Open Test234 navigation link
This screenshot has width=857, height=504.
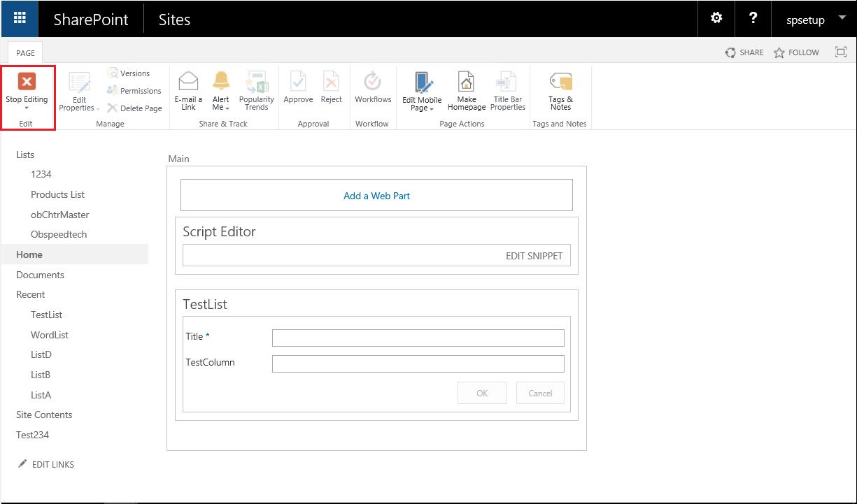tap(32, 435)
